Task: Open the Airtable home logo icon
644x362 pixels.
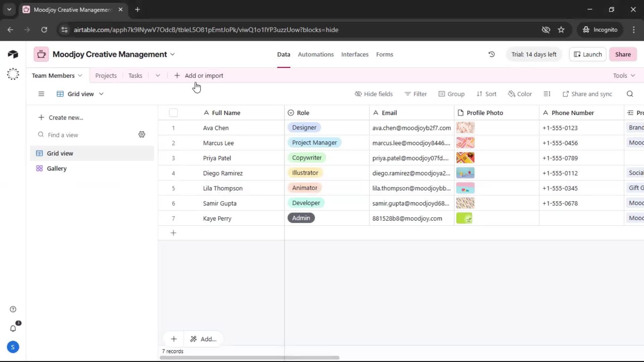Action: pos(13,54)
